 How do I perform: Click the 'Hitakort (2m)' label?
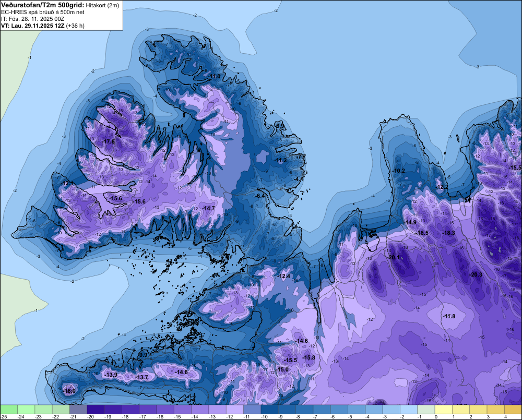[x=102, y=5]
